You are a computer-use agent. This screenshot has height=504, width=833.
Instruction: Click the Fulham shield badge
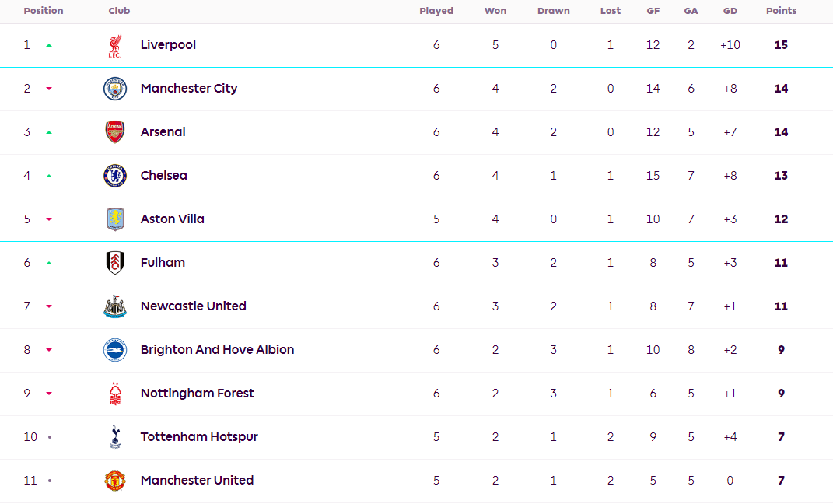pos(115,263)
